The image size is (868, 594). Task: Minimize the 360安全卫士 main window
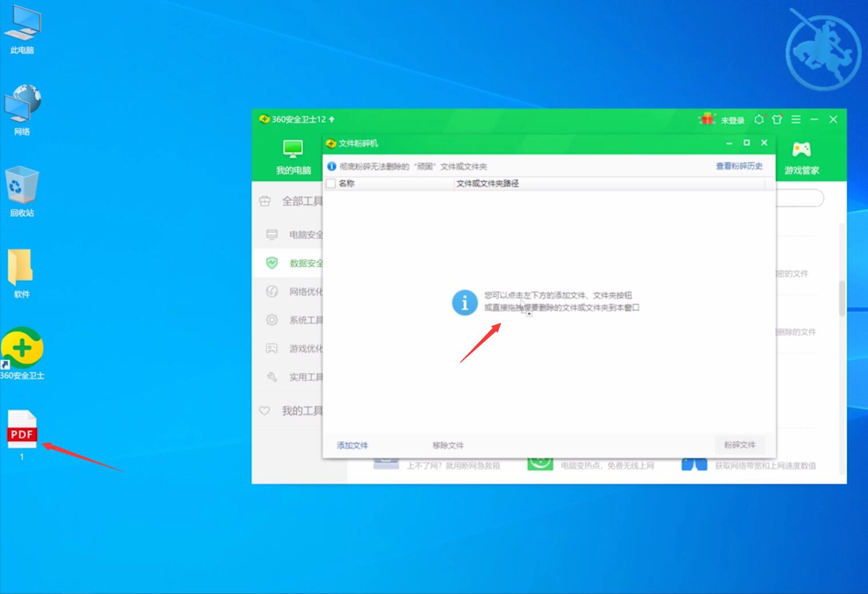pyautogui.click(x=814, y=120)
